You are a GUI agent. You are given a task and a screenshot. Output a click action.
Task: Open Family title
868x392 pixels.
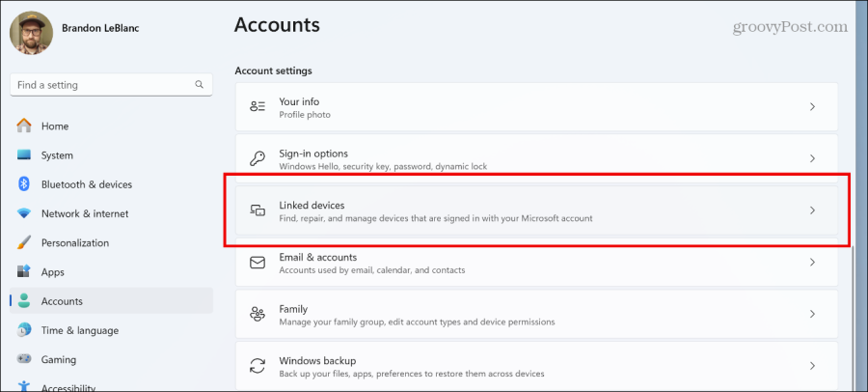point(293,309)
